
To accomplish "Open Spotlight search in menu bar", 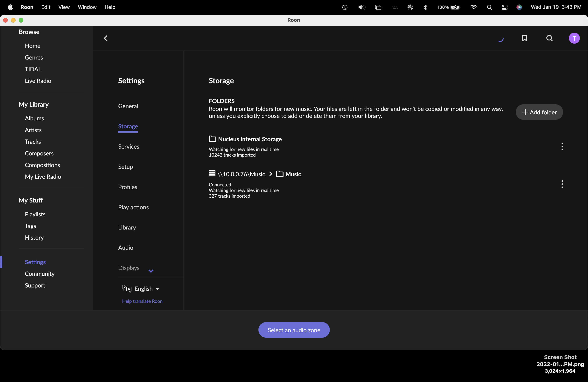I will 489,7.
